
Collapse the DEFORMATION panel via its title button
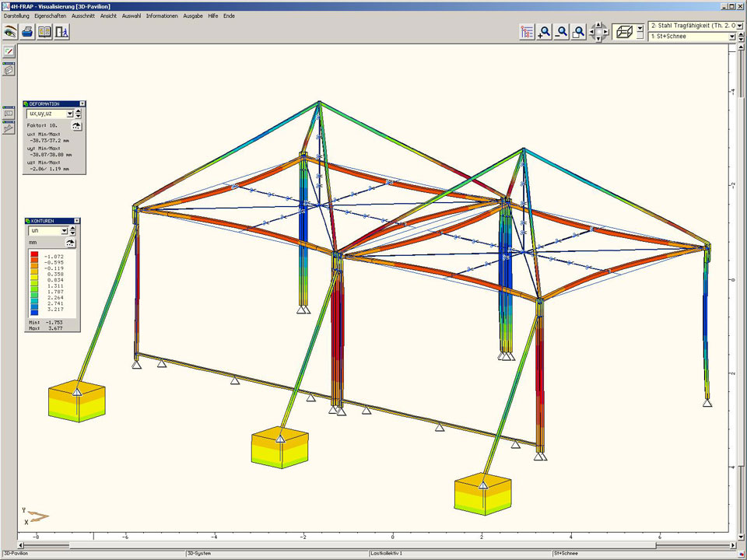tap(83, 103)
